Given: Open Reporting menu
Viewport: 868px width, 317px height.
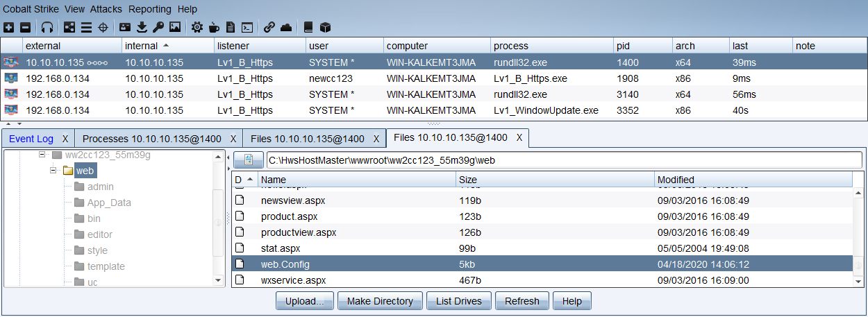Looking at the screenshot, I should (x=150, y=9).
